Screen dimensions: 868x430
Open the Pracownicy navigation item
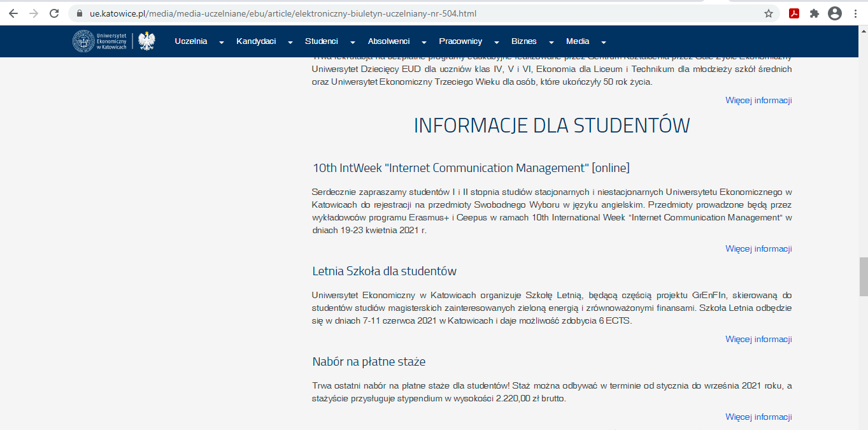[x=460, y=41]
